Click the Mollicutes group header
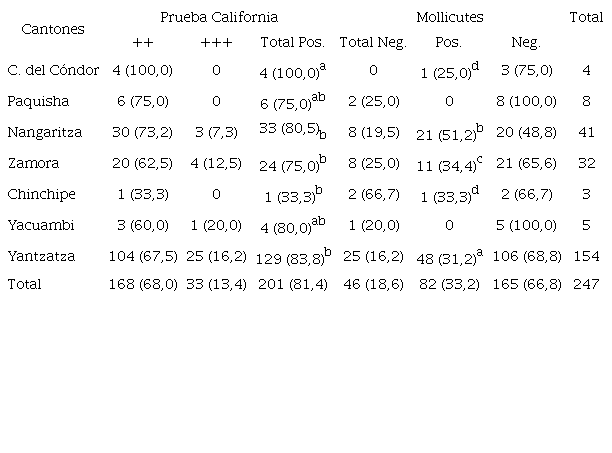Viewport: 612px width, 453px height. click(x=449, y=17)
